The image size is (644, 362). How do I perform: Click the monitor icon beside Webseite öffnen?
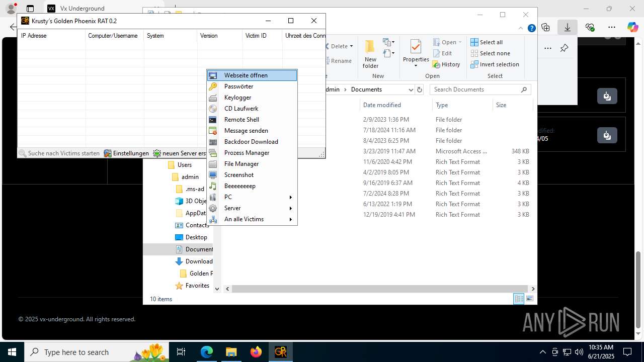coord(213,75)
